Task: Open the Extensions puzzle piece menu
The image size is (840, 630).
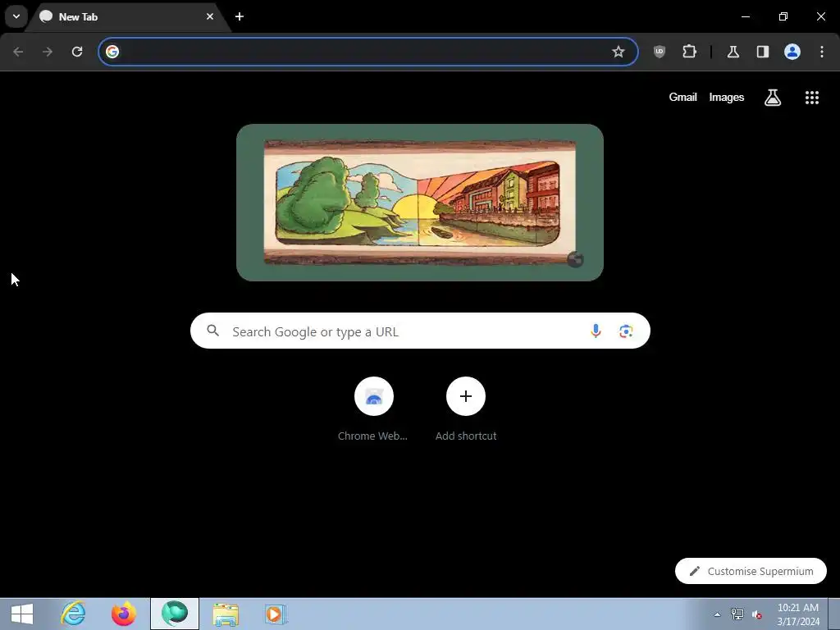Action: [689, 52]
